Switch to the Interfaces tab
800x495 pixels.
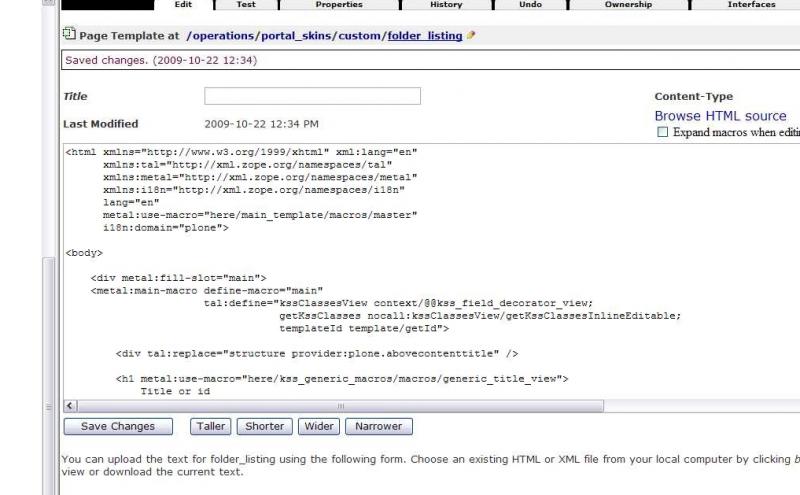point(750,5)
